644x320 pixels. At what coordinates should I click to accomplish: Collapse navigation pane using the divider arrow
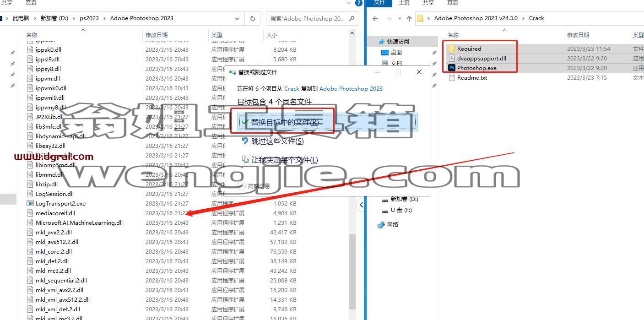[x=361, y=205]
